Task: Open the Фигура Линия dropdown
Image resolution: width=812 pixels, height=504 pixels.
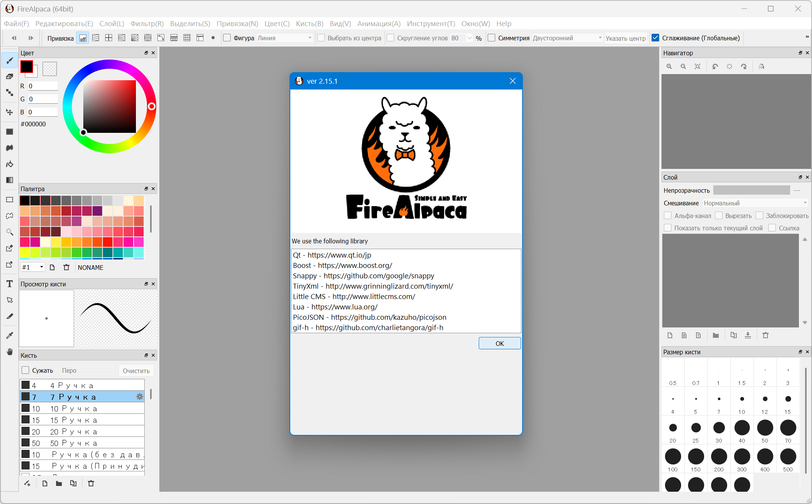Action: click(284, 38)
